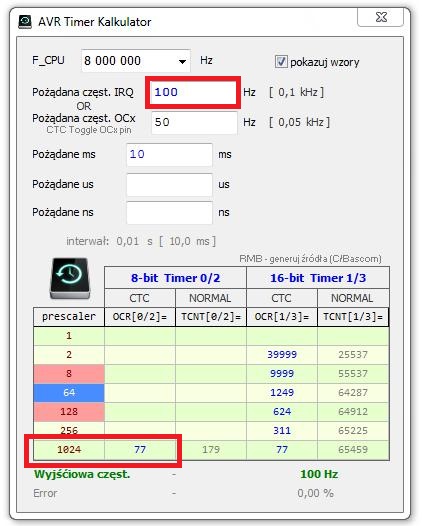The height and width of the screenshot is (526, 422).
Task: Click the 8-bit CTC value 77
Action: pyautogui.click(x=140, y=450)
